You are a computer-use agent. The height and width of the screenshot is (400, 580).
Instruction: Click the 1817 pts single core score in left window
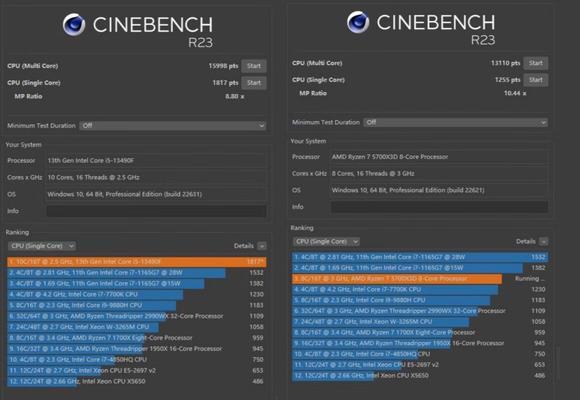point(225,83)
